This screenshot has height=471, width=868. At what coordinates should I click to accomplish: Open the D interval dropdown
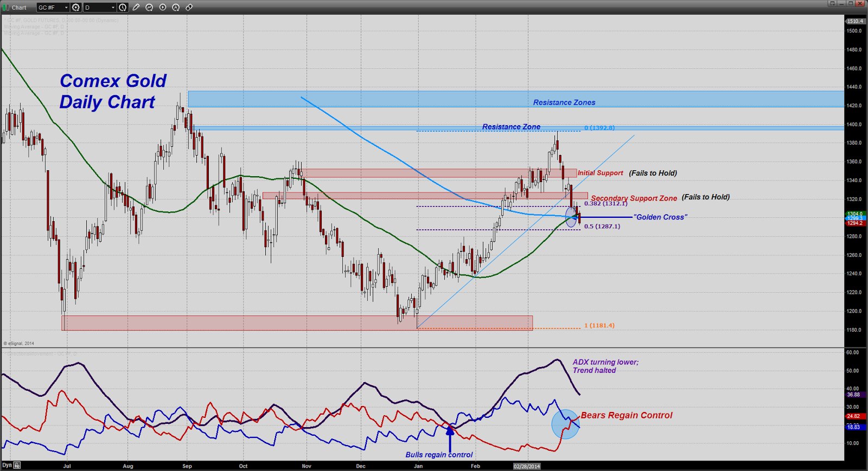click(113, 8)
